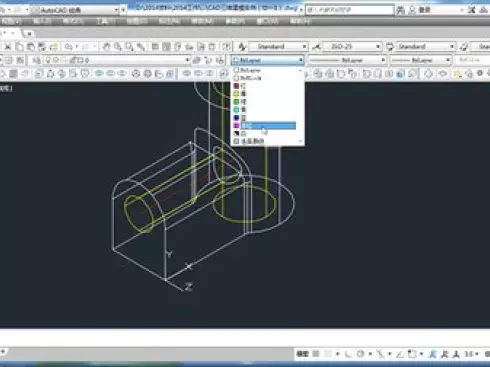Open the layer list dropdown
Viewport: 490px width, 367px height.
click(x=110, y=60)
